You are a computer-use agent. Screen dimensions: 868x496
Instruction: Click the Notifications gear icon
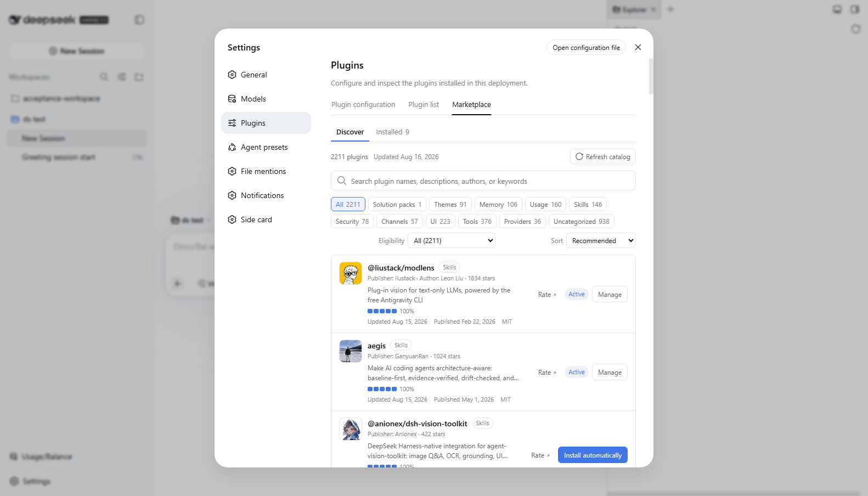pos(232,195)
